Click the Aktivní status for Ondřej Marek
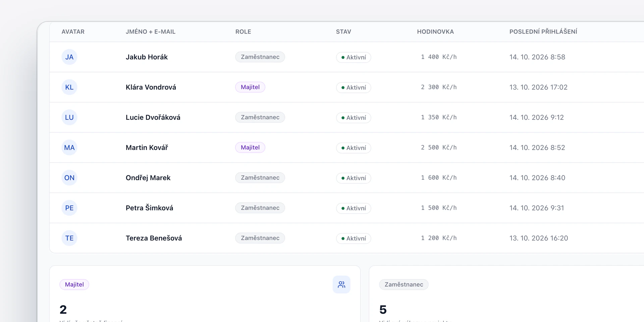This screenshot has height=322, width=644. click(x=354, y=178)
